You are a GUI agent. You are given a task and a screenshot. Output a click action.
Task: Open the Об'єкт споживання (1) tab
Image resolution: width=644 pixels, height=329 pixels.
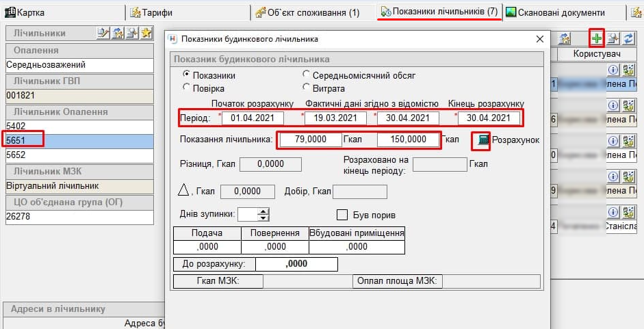[x=308, y=12]
